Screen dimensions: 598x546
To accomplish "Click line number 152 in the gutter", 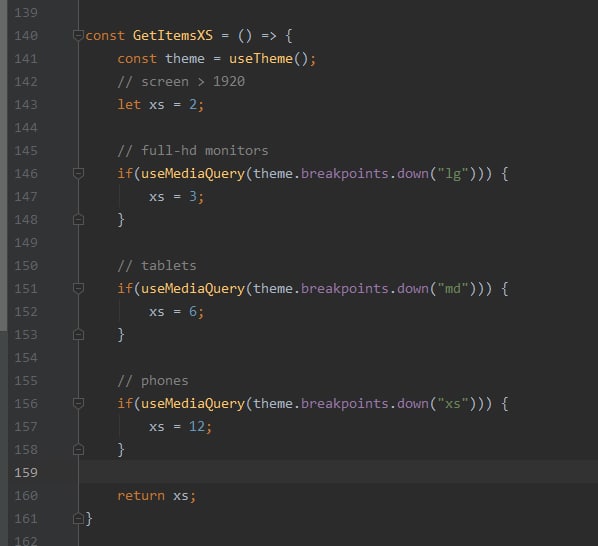I will pos(26,312).
